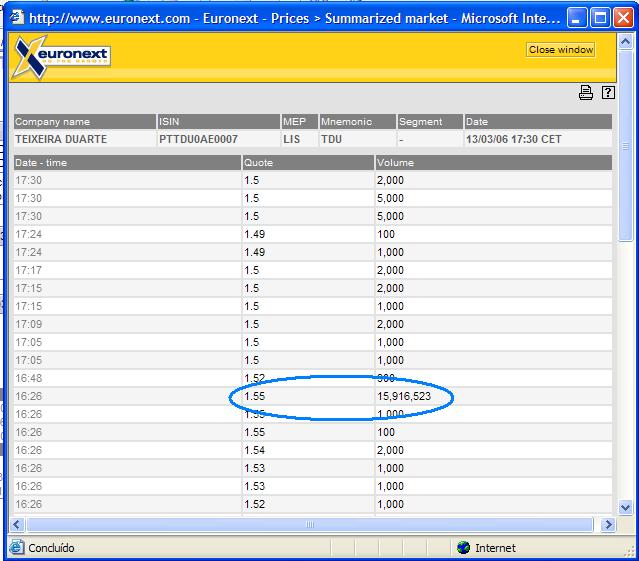Open help via question mark icon
This screenshot has width=639, height=561.
click(x=607, y=93)
